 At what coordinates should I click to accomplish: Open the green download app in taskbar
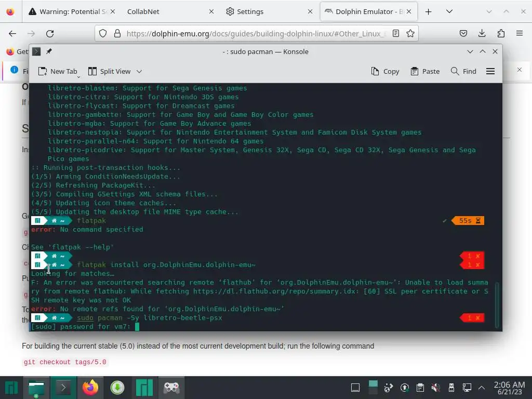pos(117,388)
